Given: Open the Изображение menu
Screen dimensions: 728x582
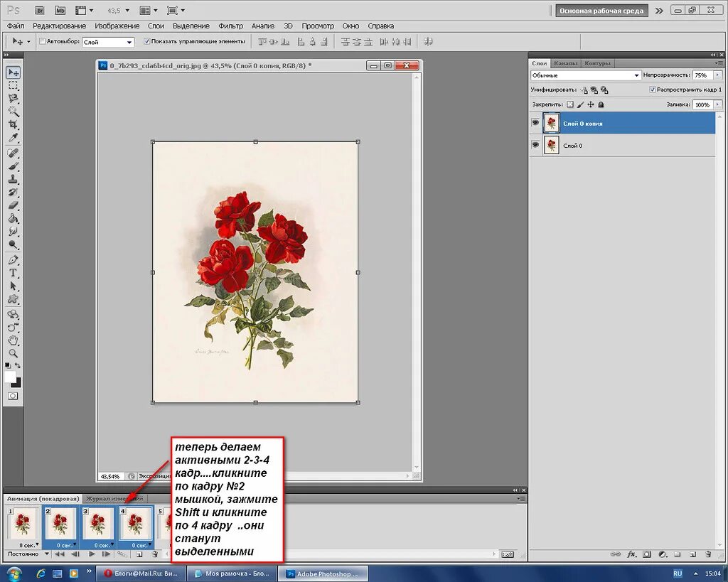Looking at the screenshot, I should point(117,26).
